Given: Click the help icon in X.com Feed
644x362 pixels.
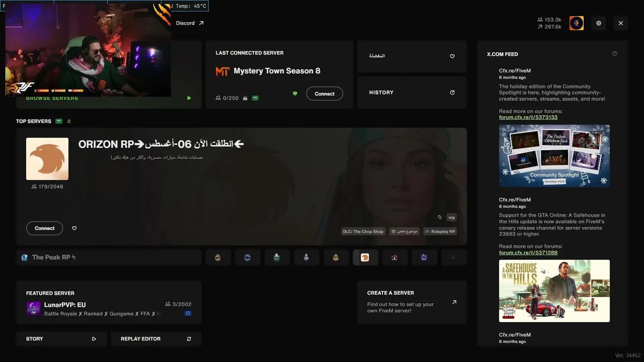Looking at the screenshot, I should pos(614,54).
